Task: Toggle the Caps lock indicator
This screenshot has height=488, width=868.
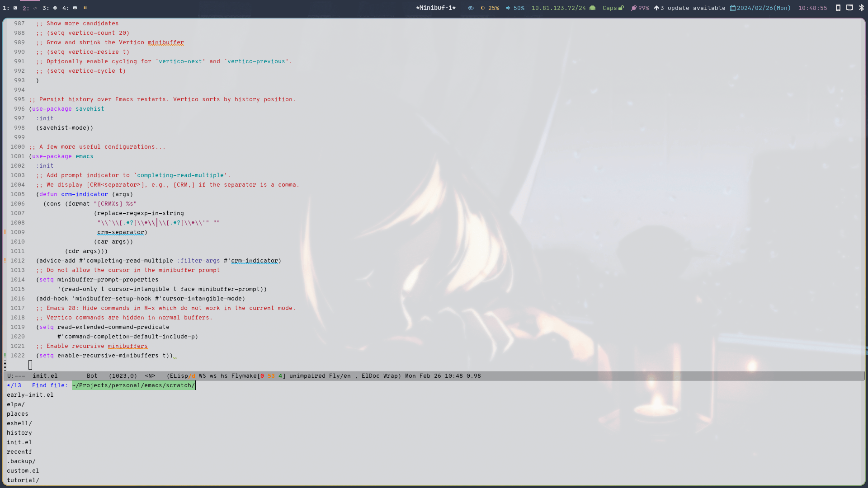Action: [x=613, y=8]
